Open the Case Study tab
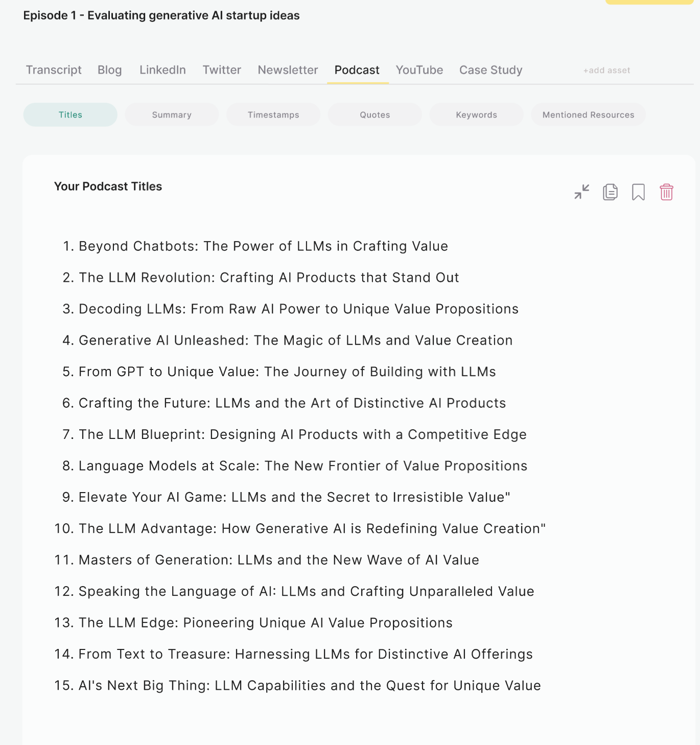Screen dimensions: 700x745 pyautogui.click(x=491, y=70)
